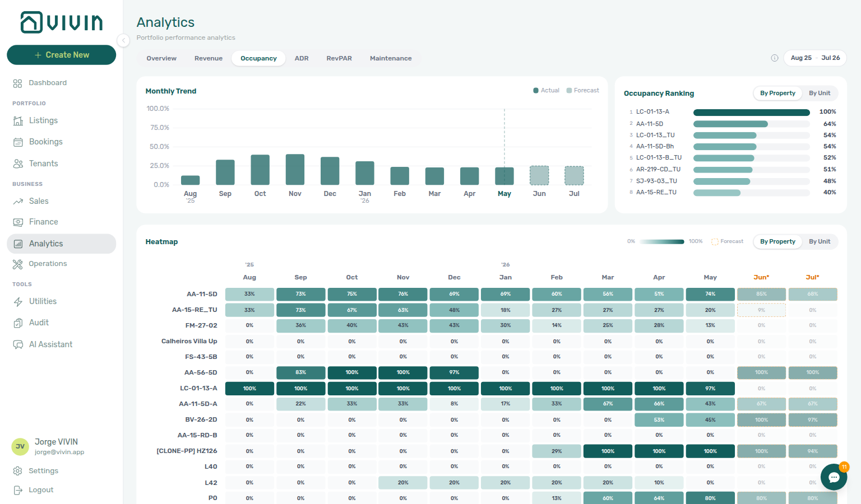This screenshot has height=504, width=861.
Task: Open Operations tools icon
Action: [x=18, y=264]
